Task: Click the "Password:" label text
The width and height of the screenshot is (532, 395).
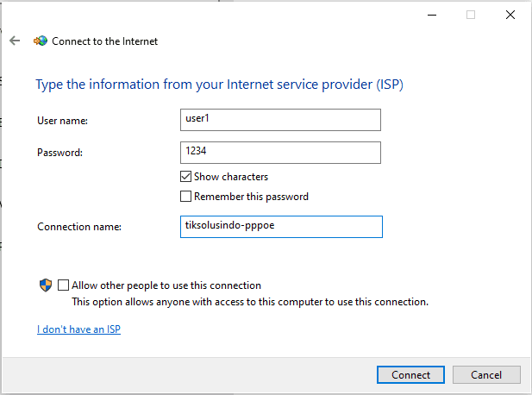Action: coord(59,154)
